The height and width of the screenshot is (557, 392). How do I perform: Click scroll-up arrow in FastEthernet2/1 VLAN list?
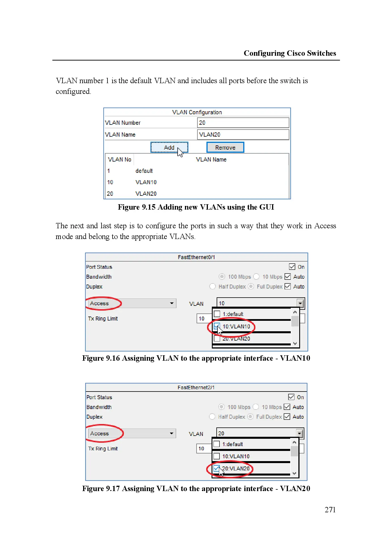pyautogui.click(x=294, y=442)
